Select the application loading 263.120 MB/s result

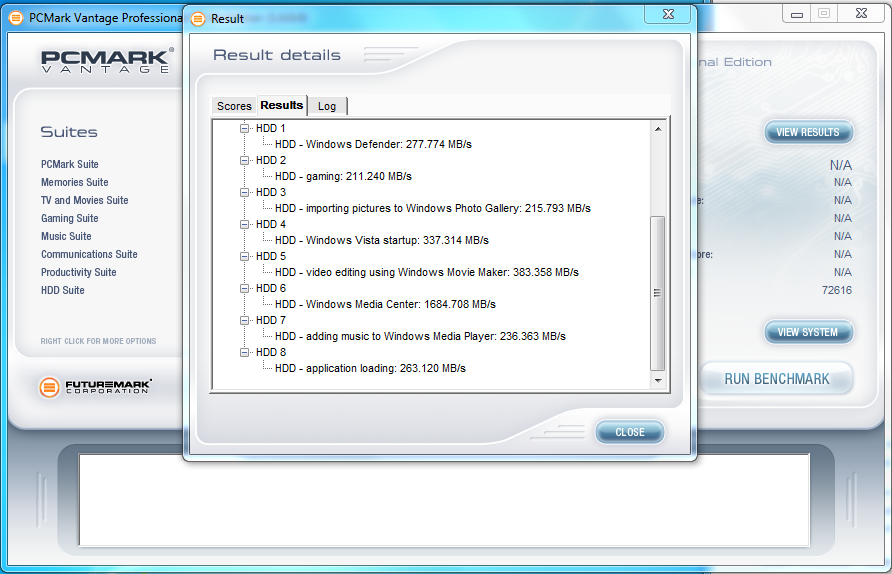tap(370, 368)
